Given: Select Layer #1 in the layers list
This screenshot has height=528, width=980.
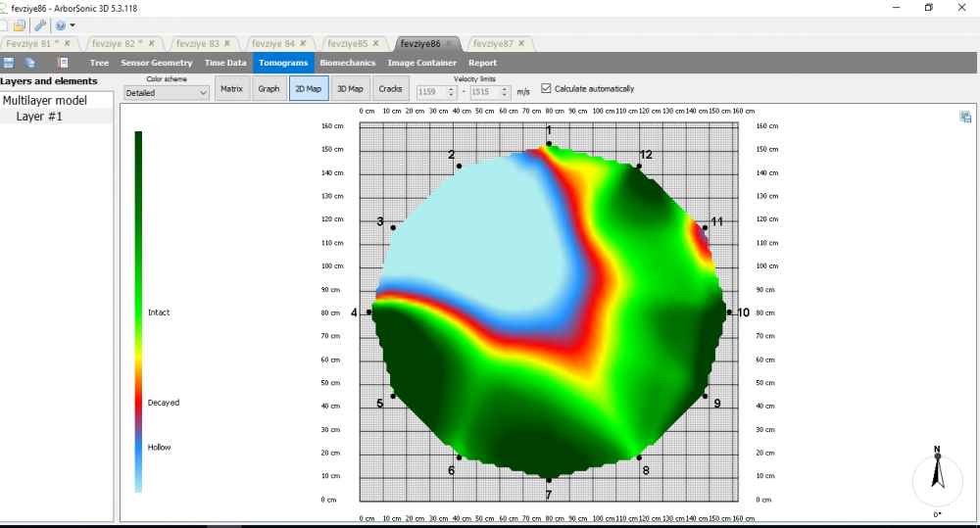Looking at the screenshot, I should (39, 117).
